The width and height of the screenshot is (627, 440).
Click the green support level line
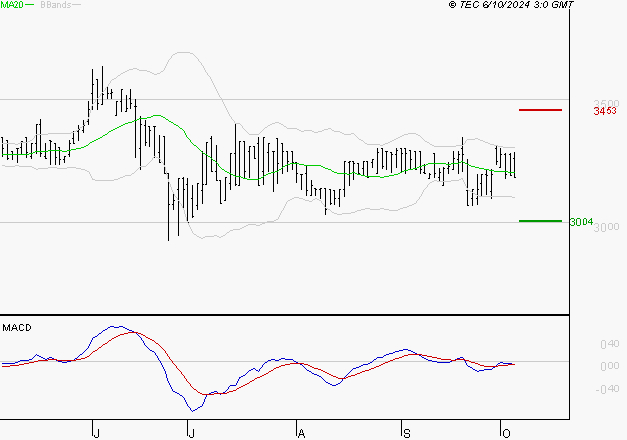pyautogui.click(x=540, y=221)
